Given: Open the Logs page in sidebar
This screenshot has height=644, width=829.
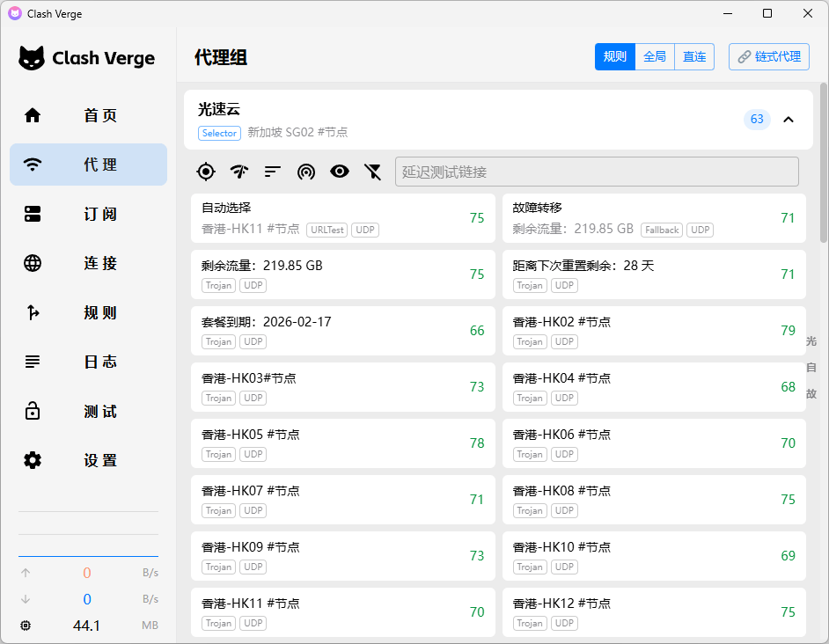Looking at the screenshot, I should pos(88,362).
